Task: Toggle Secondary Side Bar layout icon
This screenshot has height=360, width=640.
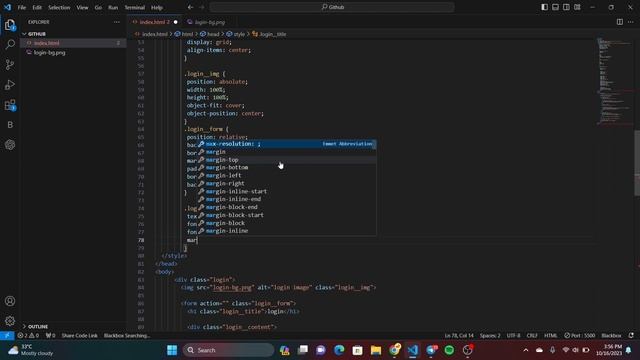Action: click(566, 7)
